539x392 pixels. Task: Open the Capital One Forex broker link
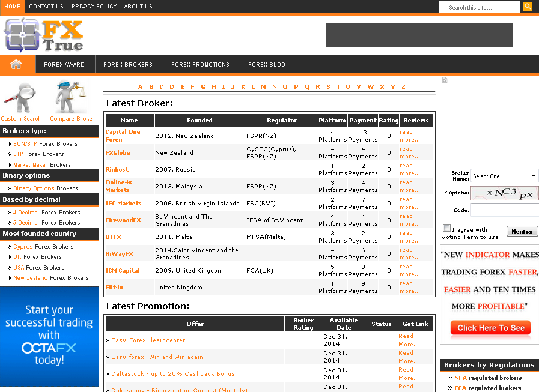(x=123, y=136)
